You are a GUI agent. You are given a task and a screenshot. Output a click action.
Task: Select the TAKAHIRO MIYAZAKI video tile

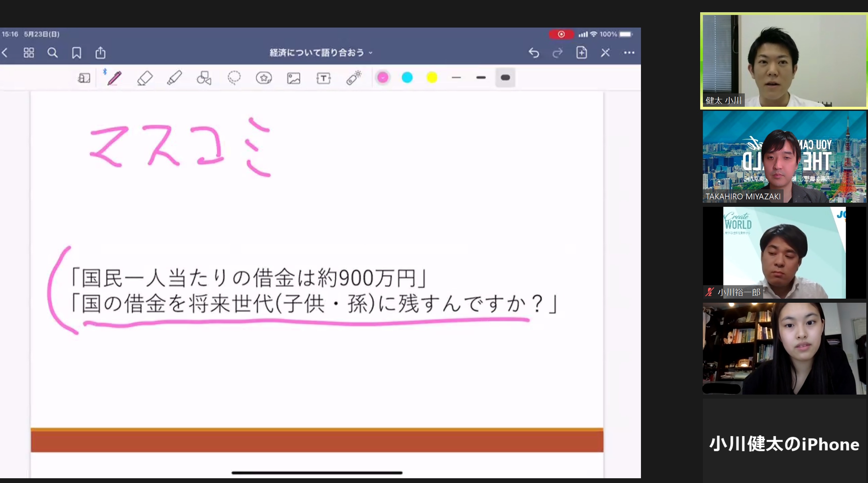coord(785,157)
